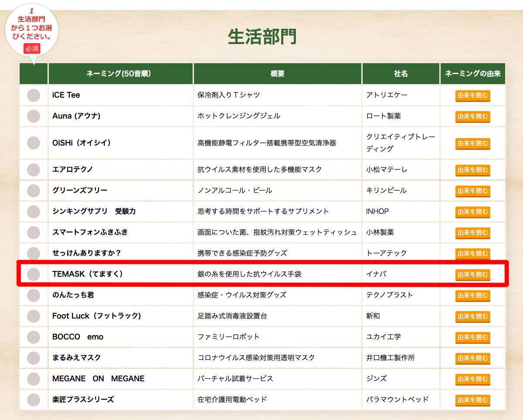Click the text ノンアルコール・ビール

235,190
